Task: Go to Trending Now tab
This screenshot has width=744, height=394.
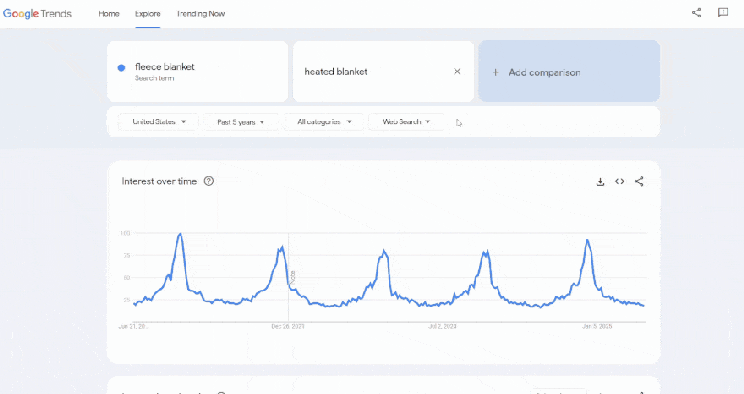Action: pos(201,14)
